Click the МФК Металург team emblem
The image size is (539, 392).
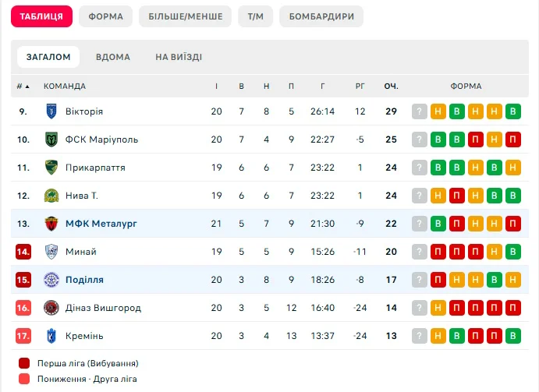click(51, 224)
